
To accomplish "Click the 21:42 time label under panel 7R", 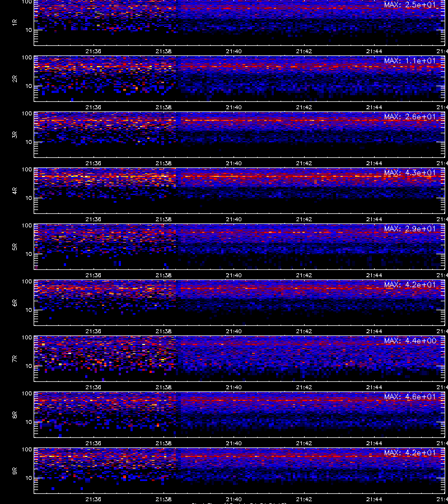I will click(x=304, y=388).
